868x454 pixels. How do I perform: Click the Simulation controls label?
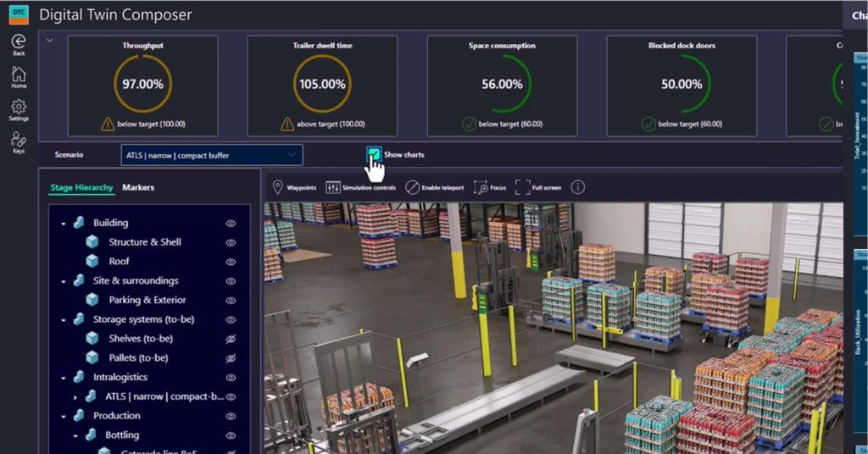tap(369, 188)
